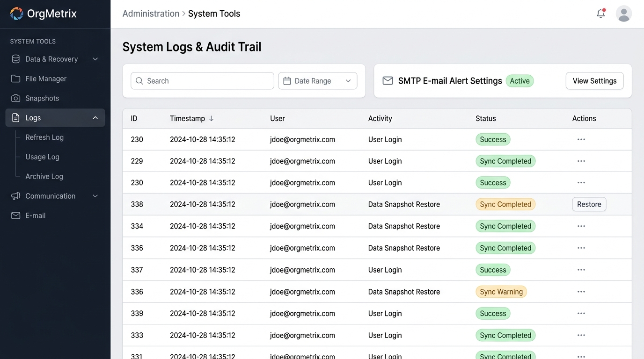Open row actions for ID 229
Screen dimensions: 644x359
point(581,161)
